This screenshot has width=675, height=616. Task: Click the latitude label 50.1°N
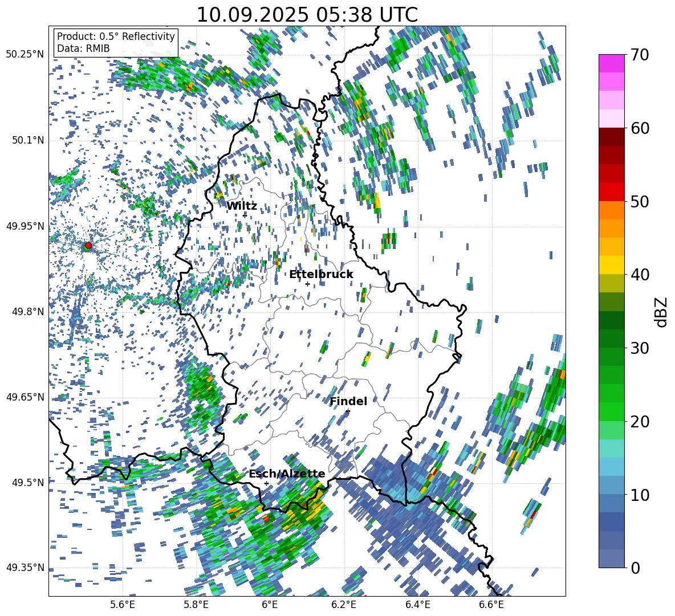[27, 141]
